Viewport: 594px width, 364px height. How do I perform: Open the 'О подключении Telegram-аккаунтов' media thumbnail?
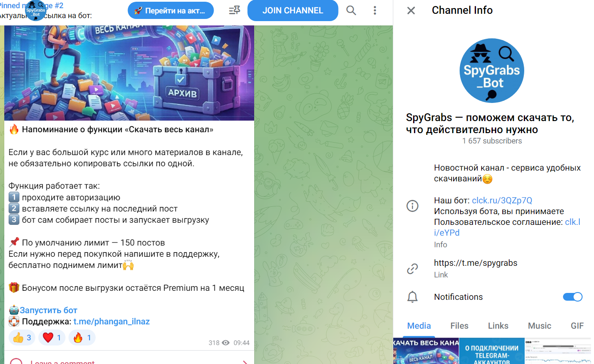click(x=492, y=351)
